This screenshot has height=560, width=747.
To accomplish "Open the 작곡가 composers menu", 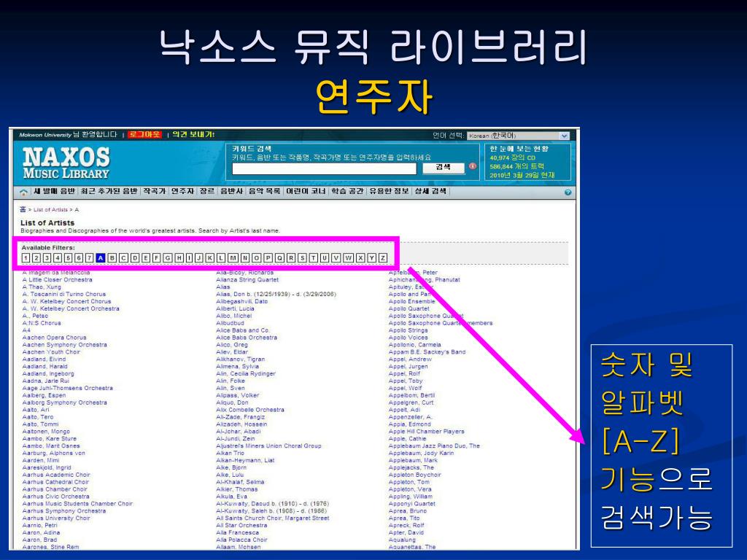I will click(155, 192).
